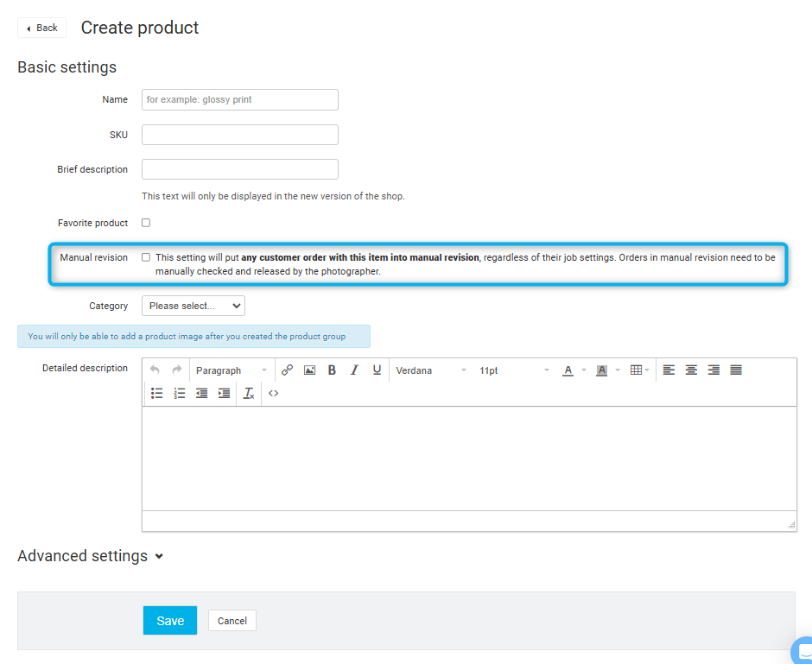The height and width of the screenshot is (664, 812).
Task: Insert a numbered list
Action: 179,394
